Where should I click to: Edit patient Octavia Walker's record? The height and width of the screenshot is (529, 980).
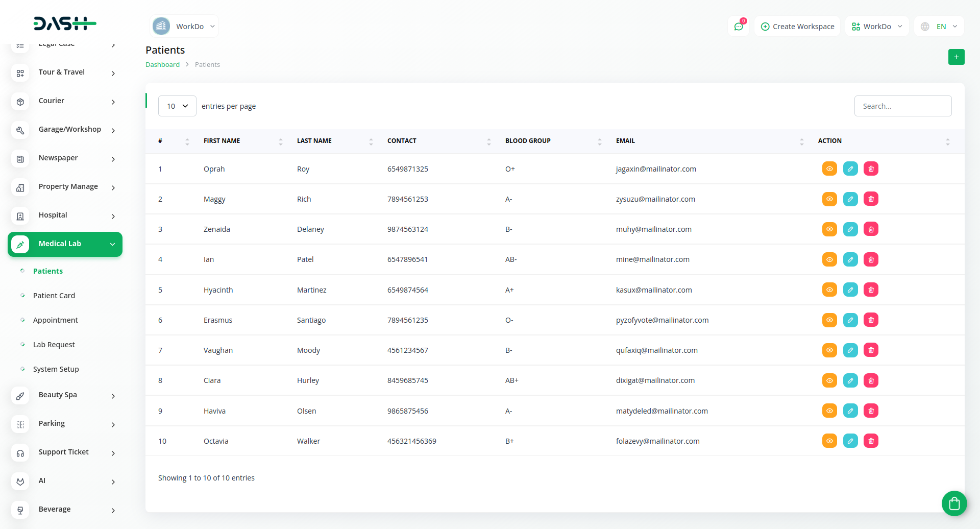click(x=850, y=441)
